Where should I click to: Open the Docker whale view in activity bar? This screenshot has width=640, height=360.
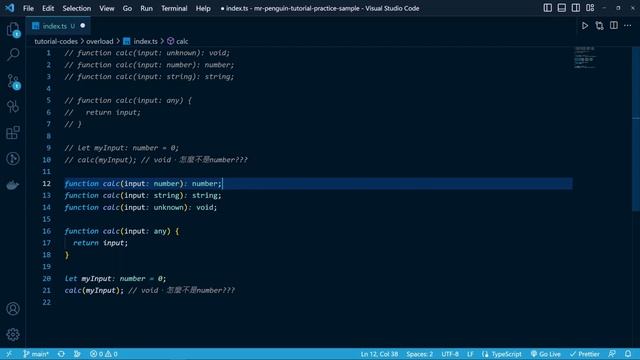[x=13, y=185]
